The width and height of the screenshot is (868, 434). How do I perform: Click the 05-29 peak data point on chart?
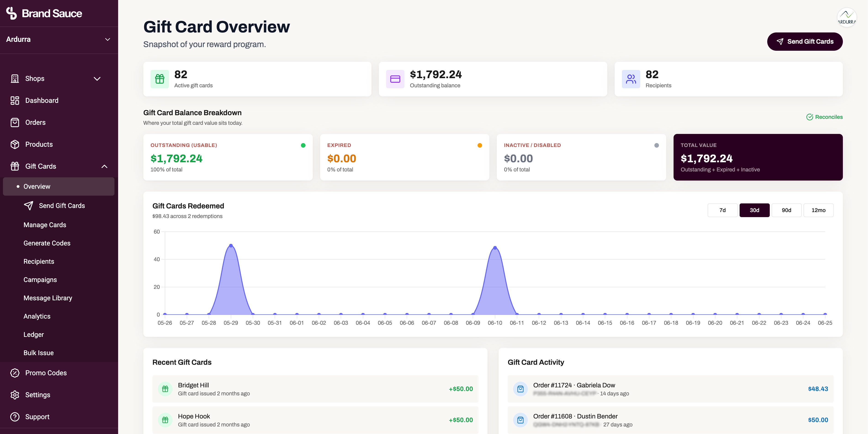click(x=231, y=246)
